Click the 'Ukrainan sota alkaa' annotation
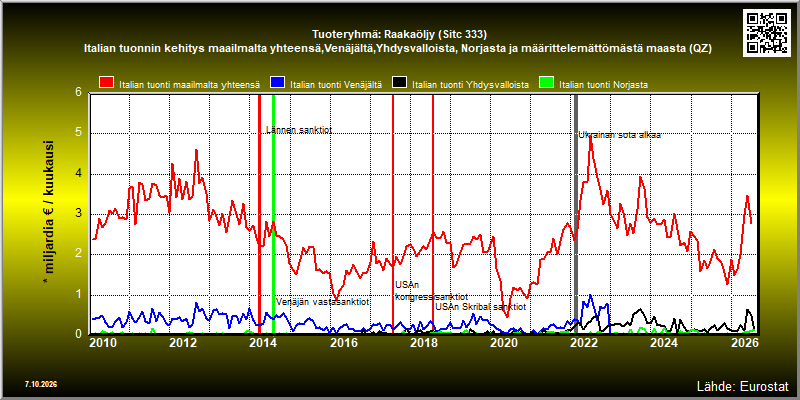800x400 pixels. click(619, 136)
